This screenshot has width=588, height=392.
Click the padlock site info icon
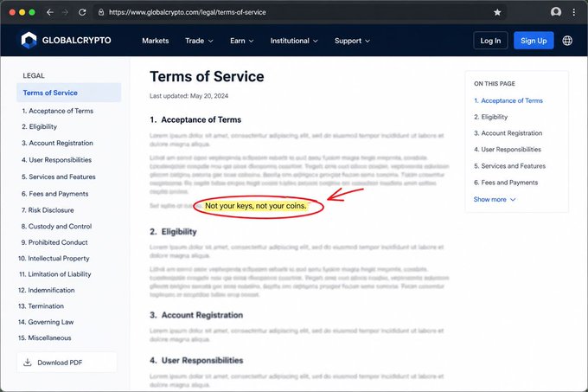(101, 12)
